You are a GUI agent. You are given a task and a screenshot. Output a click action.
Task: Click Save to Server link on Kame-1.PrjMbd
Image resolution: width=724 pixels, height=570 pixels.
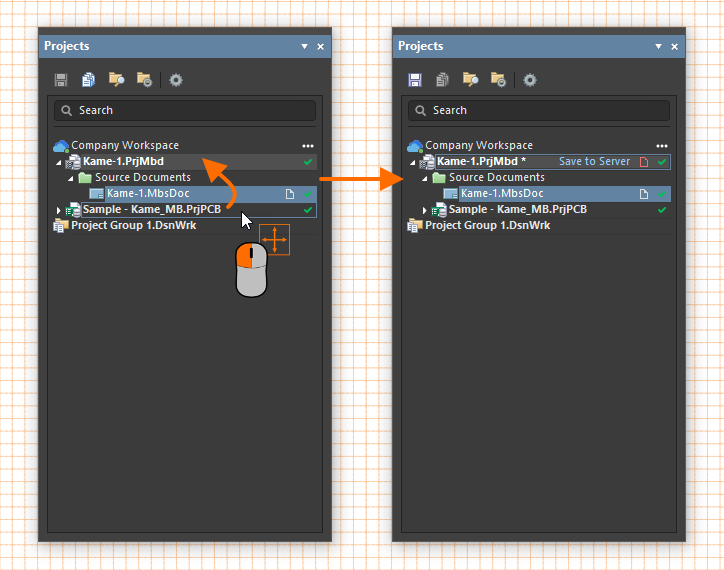(594, 161)
